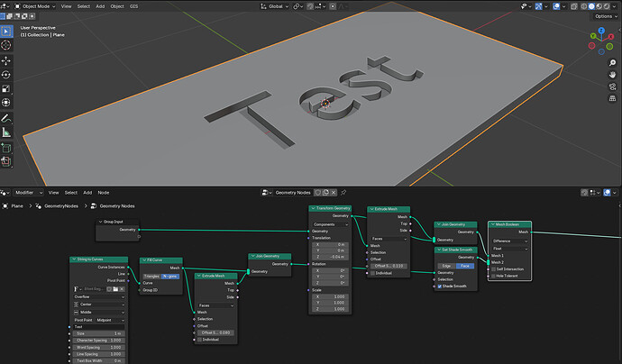This screenshot has width=622, height=364.
Task: Pick the Transform tool
Action: tap(6, 103)
